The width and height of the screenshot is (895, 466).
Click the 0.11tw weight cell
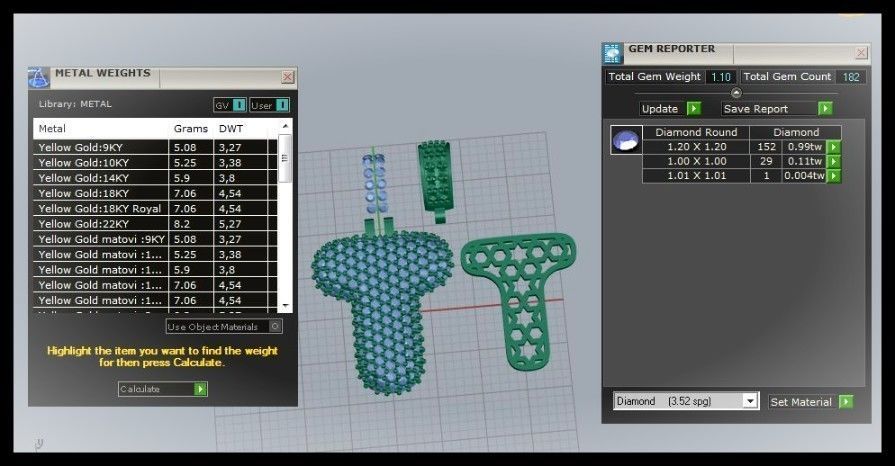pos(804,161)
